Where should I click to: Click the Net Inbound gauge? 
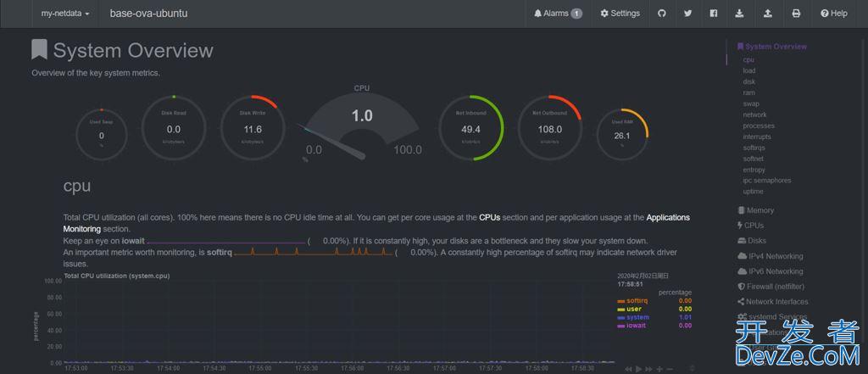pyautogui.click(x=471, y=128)
